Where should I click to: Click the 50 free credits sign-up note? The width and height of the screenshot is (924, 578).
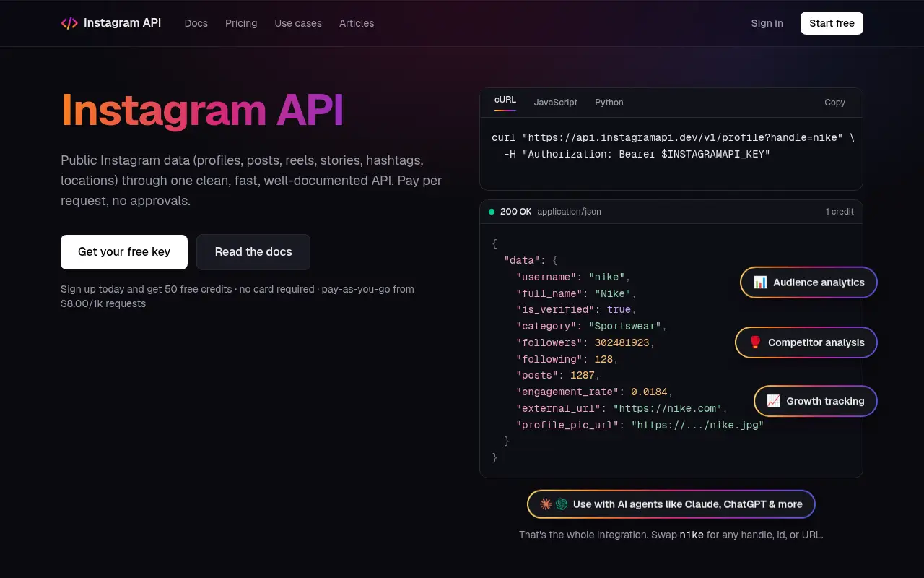pyautogui.click(x=237, y=296)
